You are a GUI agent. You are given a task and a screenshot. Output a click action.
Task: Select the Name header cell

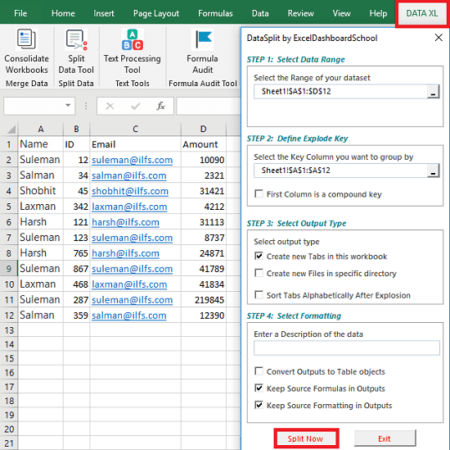coord(41,144)
